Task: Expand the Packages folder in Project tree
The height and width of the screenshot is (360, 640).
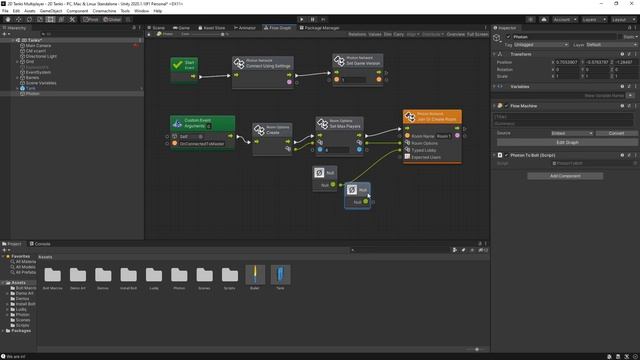Action: coord(3,331)
